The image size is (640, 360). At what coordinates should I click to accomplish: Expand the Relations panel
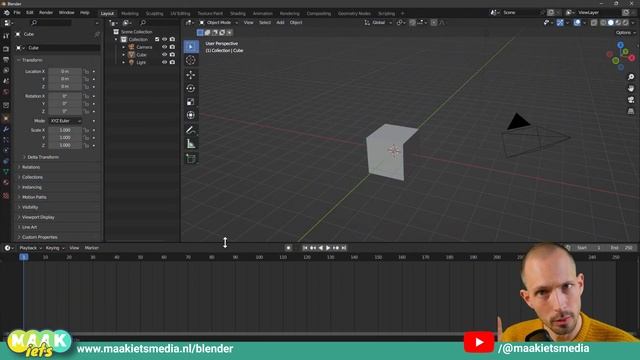point(31,167)
